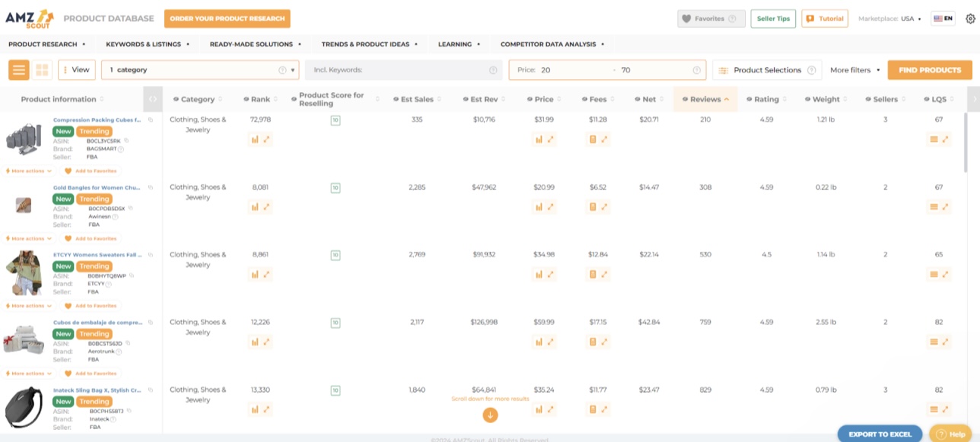This screenshot has width=980, height=442.
Task: Open the Fees calculator for ETCYY sweater
Action: [594, 274]
